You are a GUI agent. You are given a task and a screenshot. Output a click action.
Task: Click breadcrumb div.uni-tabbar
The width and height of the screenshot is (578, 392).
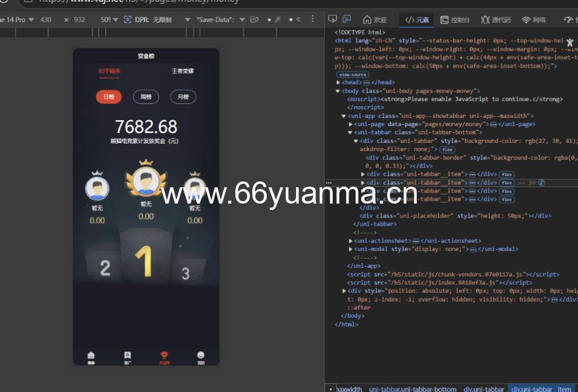(x=483, y=389)
